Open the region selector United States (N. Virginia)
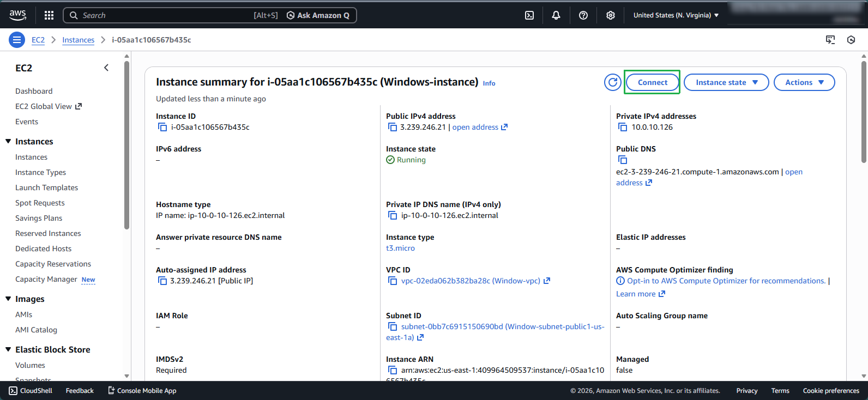 tap(676, 15)
